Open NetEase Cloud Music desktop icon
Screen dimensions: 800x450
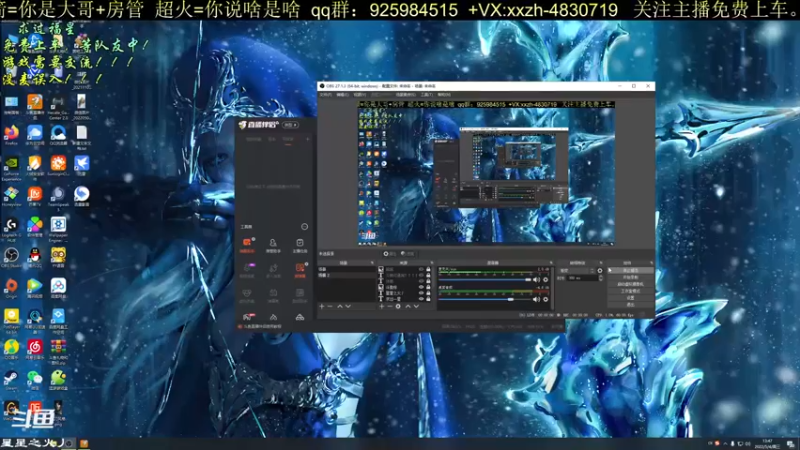(35, 349)
